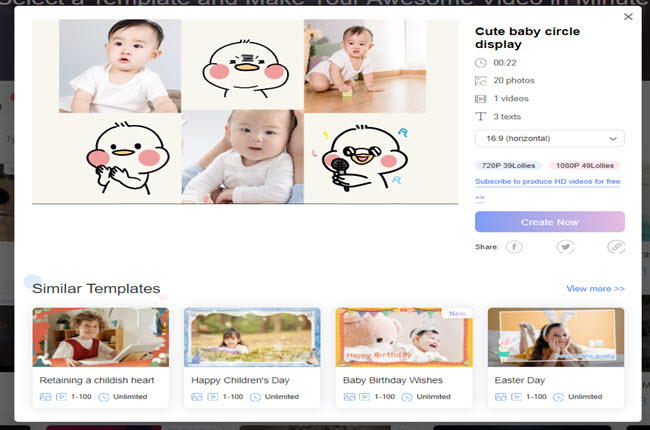Image resolution: width=650 pixels, height=430 pixels.
Task: Select the 720P 39Lollies quality option
Action: [x=508, y=165]
